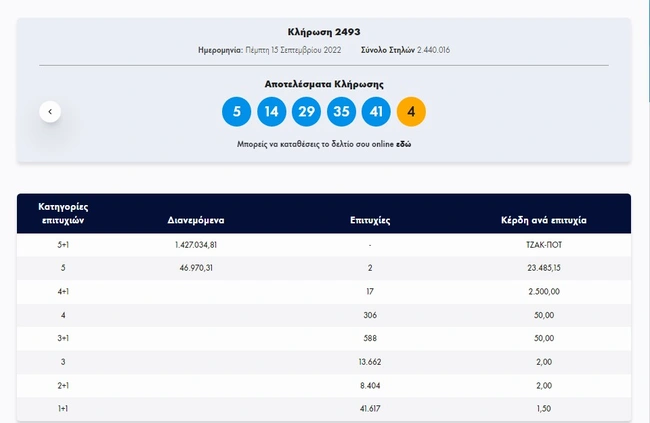This screenshot has width=650, height=423.
Task: Open the 'εδώ' online submission link
Action: (x=404, y=145)
